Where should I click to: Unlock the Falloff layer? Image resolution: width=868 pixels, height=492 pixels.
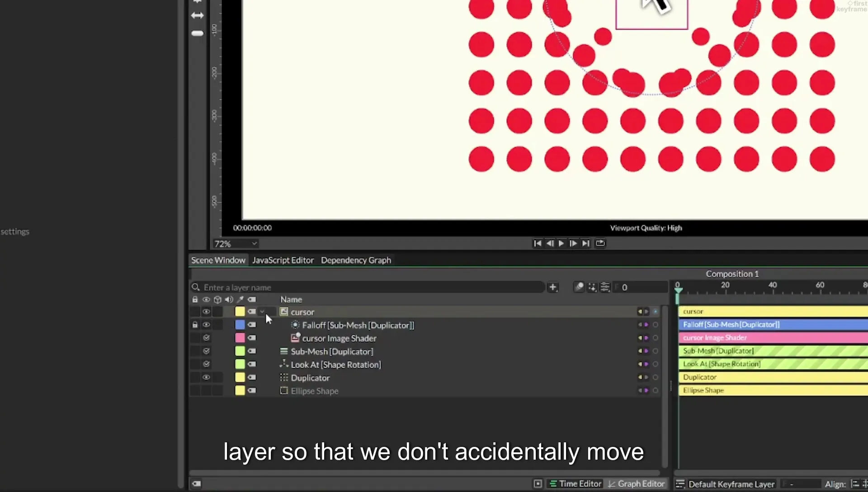(195, 325)
